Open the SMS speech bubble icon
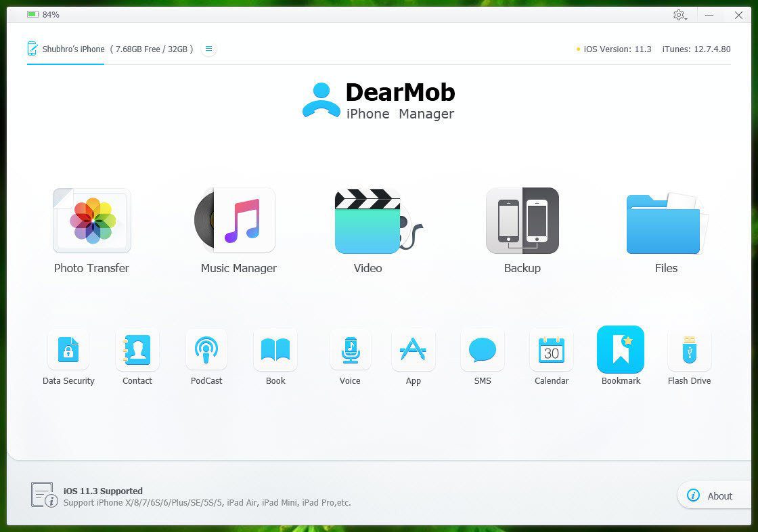Screen dimensions: 758x532 (483, 349)
